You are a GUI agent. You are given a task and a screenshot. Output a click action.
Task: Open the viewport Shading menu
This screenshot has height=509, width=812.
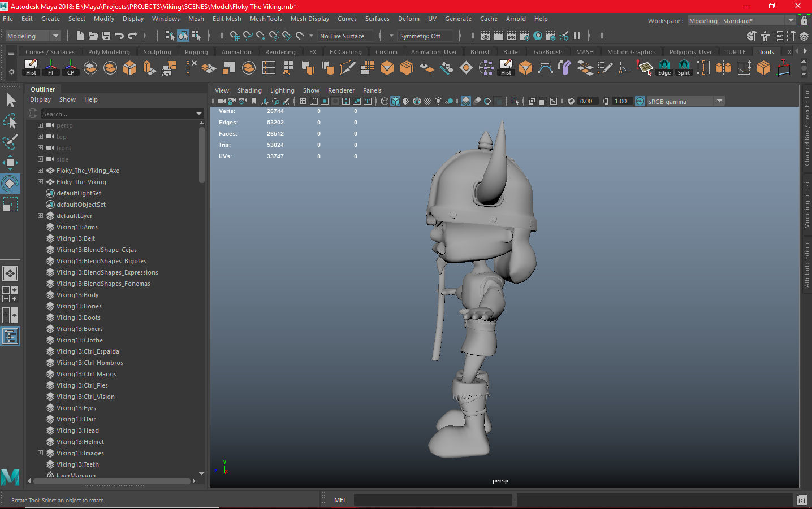point(249,90)
